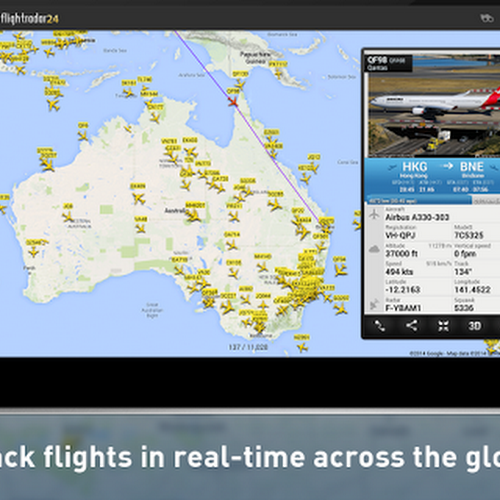Click the departure plane icon beside HKG
500x500 pixels.
[x=392, y=167]
